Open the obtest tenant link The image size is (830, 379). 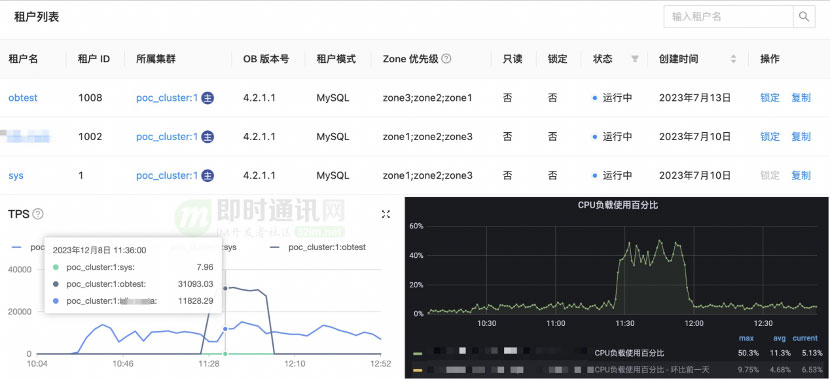tap(23, 98)
